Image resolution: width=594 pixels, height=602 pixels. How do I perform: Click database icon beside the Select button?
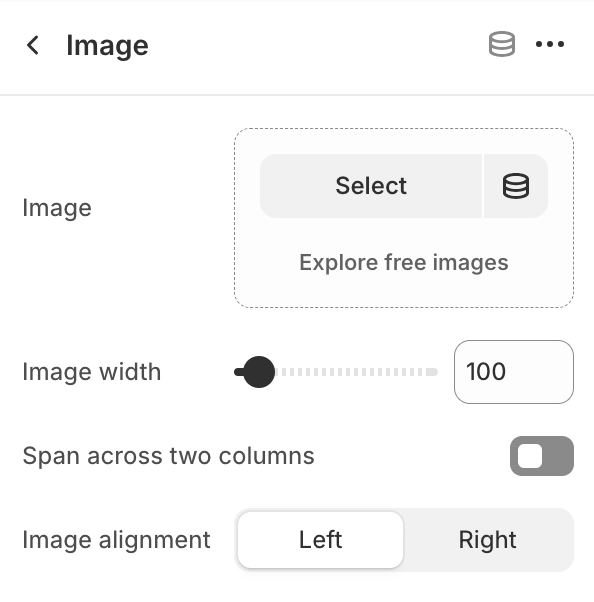(516, 186)
